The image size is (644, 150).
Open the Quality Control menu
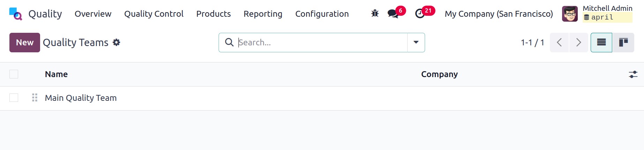[154, 14]
